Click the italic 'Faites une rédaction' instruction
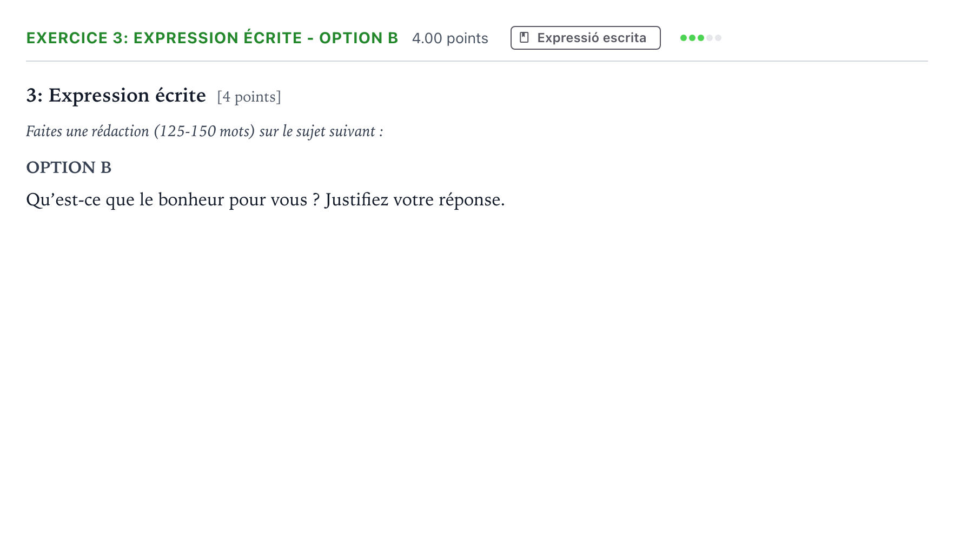The width and height of the screenshot is (954, 560). (88, 131)
